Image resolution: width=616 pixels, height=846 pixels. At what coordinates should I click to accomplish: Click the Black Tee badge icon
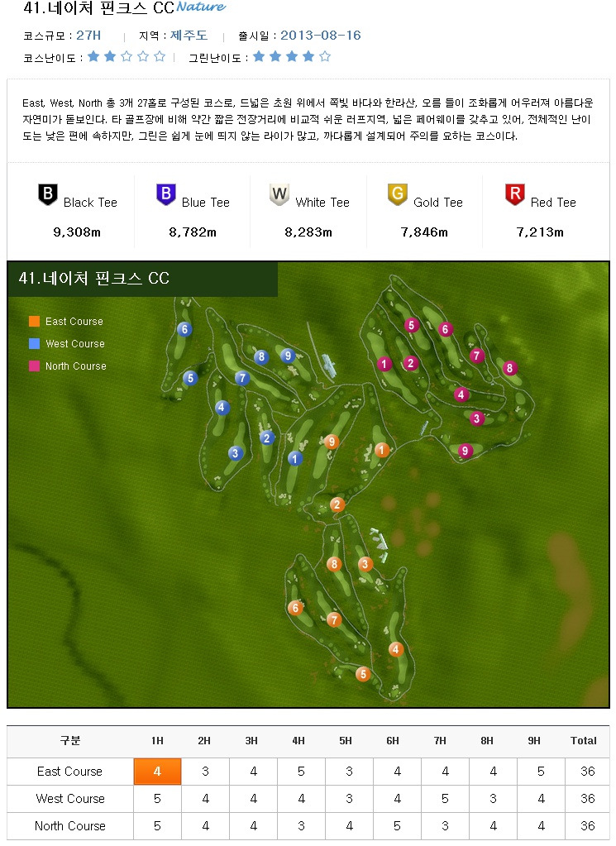49,195
